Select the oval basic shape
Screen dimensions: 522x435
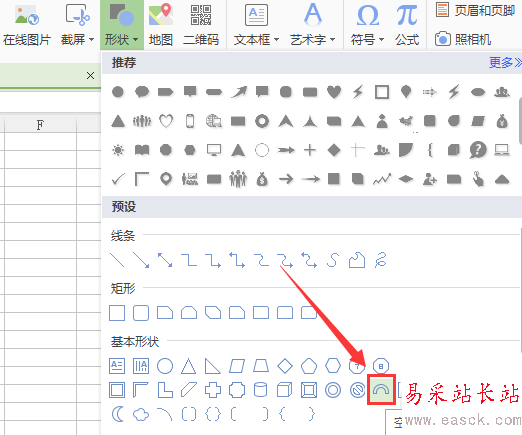tap(165, 366)
